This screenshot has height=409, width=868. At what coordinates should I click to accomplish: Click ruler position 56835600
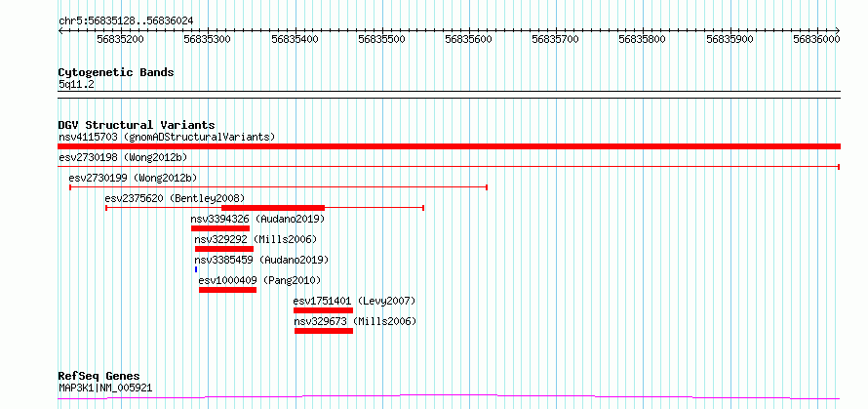click(x=469, y=39)
